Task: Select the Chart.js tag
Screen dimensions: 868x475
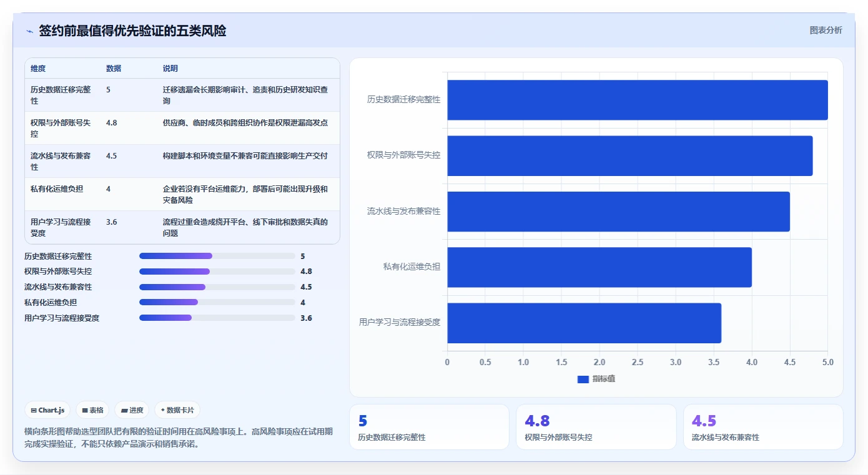Action: (x=47, y=410)
